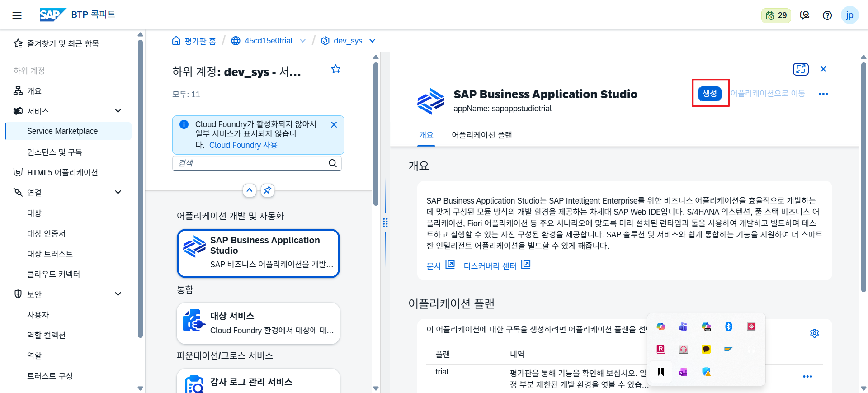Open Favorites and Recent Items (즐겨찾기 및 최근 항목)
Screen dimensions: 868x393
pyautogui.click(x=62, y=43)
